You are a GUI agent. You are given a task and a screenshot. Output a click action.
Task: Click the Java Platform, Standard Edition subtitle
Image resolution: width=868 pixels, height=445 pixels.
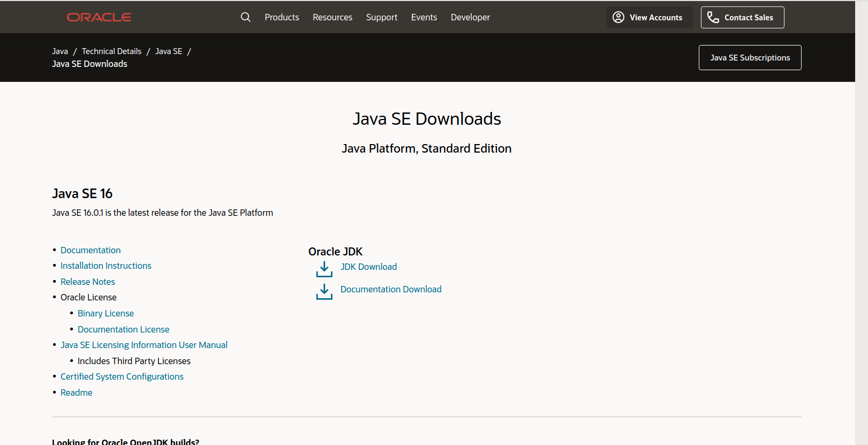coord(427,148)
